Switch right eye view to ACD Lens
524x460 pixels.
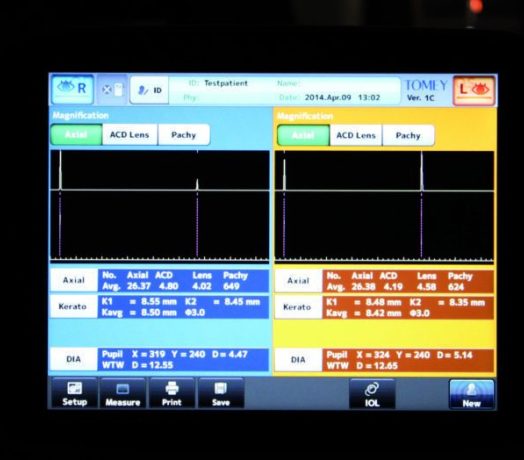tap(130, 135)
